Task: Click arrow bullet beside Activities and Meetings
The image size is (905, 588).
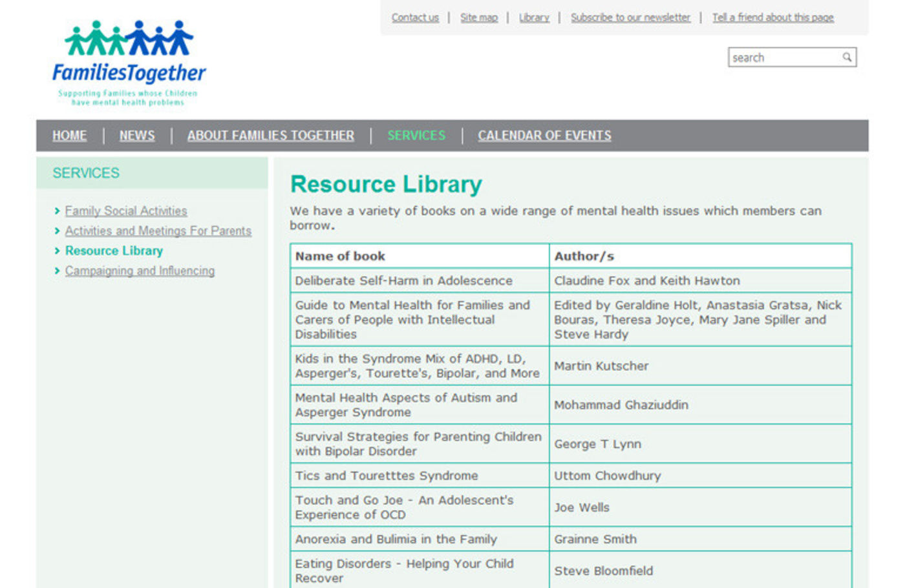Action: point(58,231)
